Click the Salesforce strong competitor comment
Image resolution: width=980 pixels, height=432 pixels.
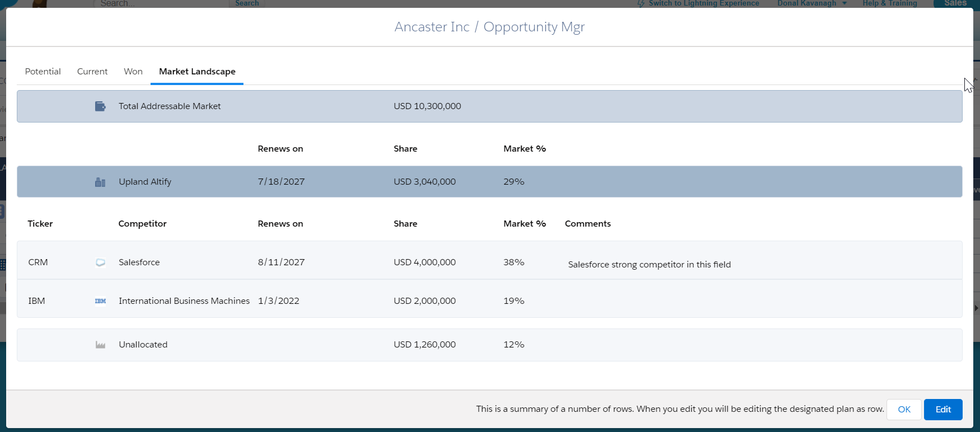[649, 265]
